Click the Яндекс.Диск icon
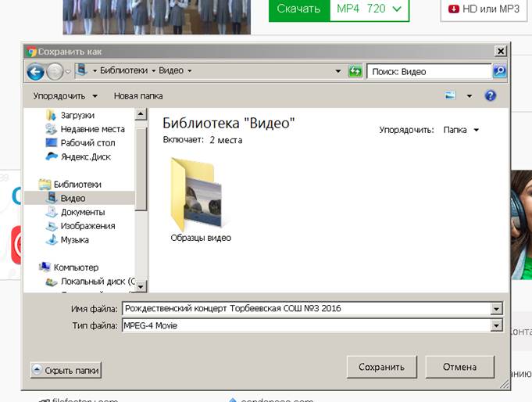Image resolution: width=532 pixels, height=402 pixels. tap(52, 156)
